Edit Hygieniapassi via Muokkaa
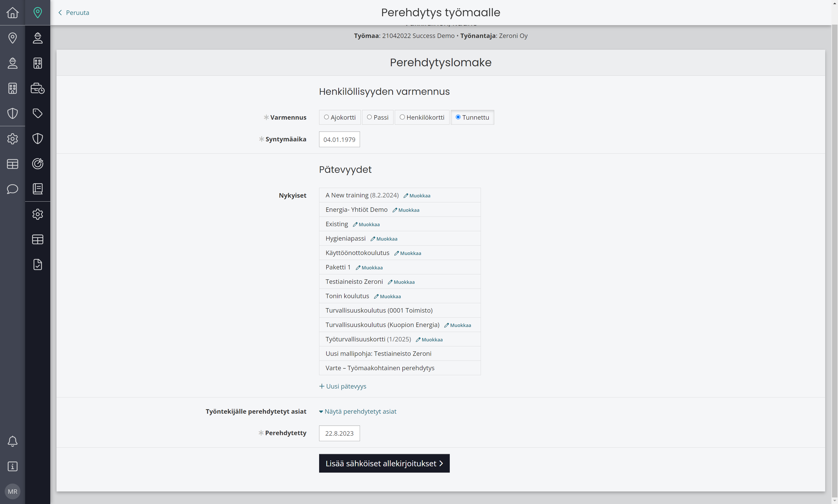Screen dimensions: 838x504 [384, 239]
